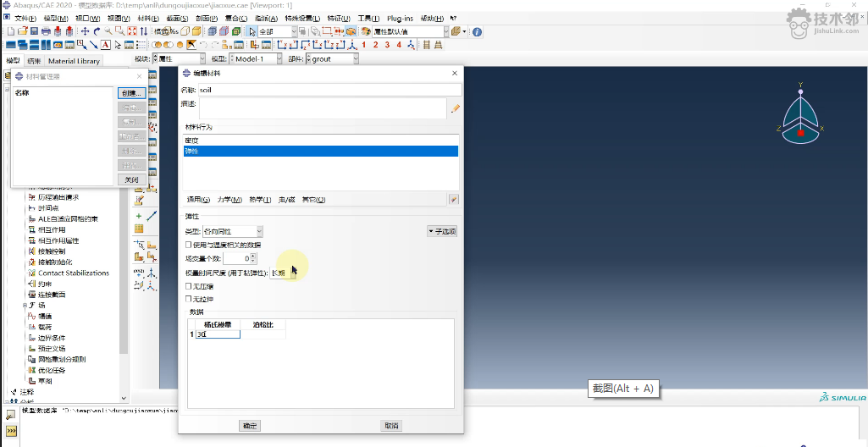Open the 热学(T) behavior menu
The height and width of the screenshot is (447, 868).
(x=260, y=200)
